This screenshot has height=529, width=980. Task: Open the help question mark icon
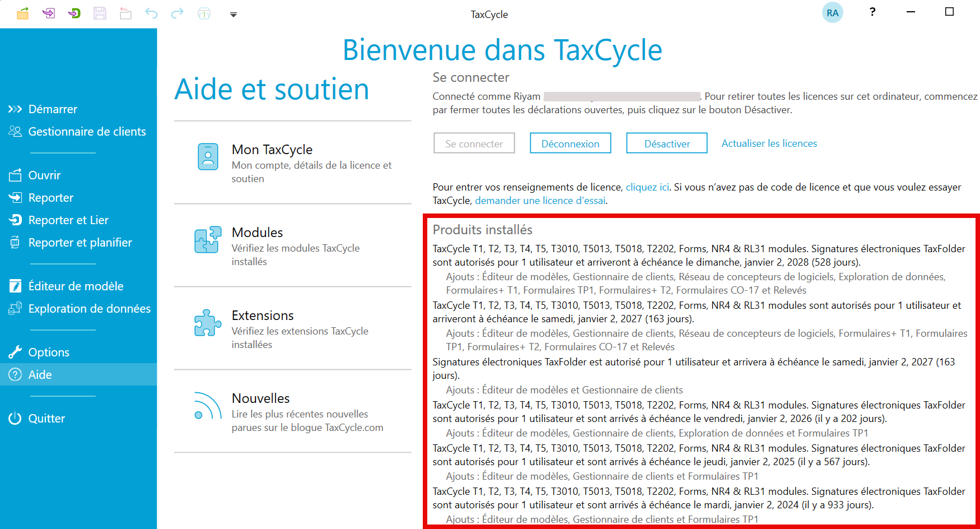(872, 12)
